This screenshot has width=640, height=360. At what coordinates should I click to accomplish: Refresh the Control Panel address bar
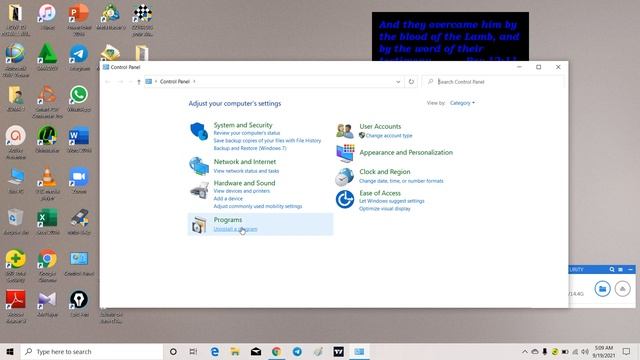[411, 82]
